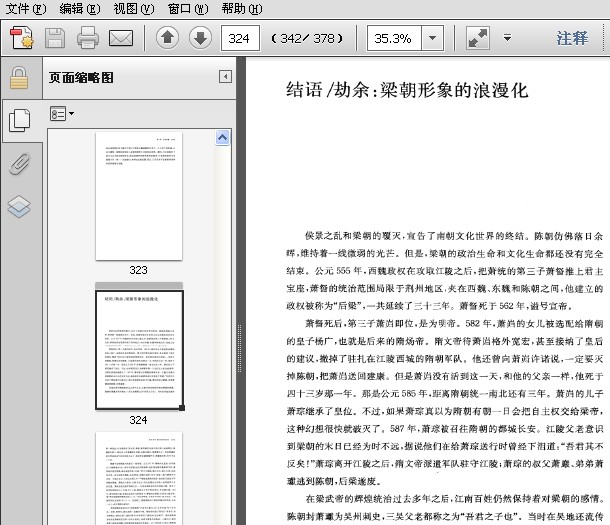Open the 文件 (File) menu
This screenshot has height=525, width=610.
26,8
